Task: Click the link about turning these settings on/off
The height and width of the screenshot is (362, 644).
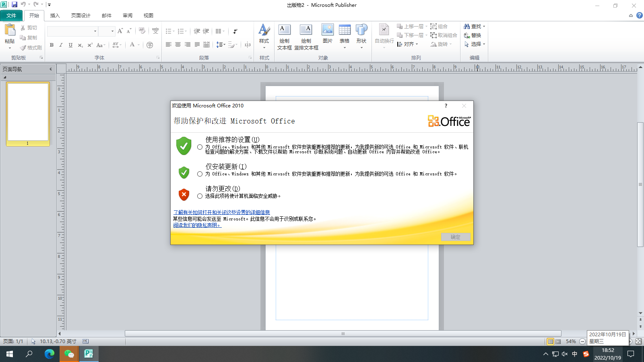Action: (221, 212)
